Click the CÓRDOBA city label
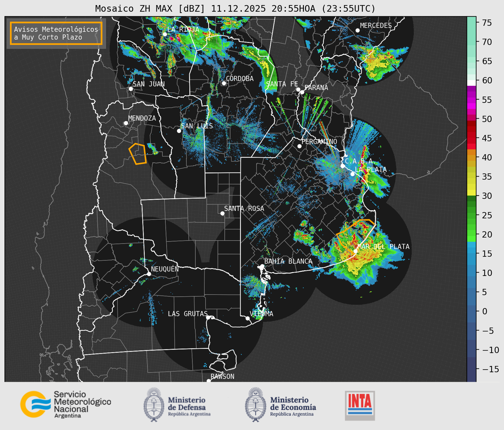The width and height of the screenshot is (504, 430). click(x=240, y=79)
